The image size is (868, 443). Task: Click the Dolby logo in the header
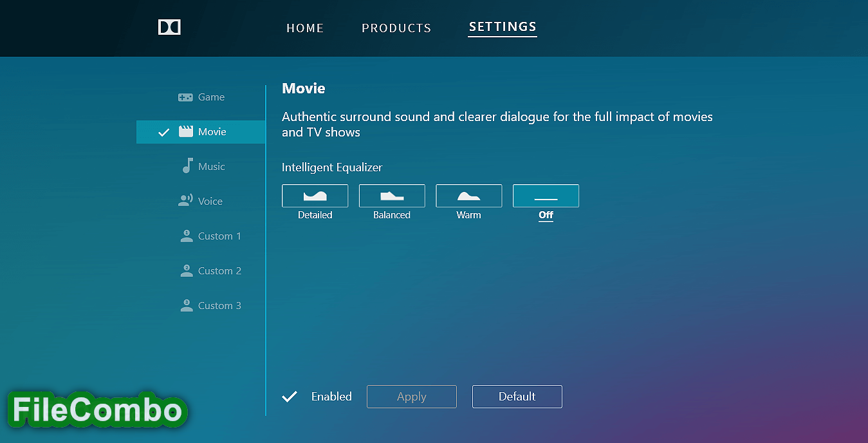click(x=169, y=27)
